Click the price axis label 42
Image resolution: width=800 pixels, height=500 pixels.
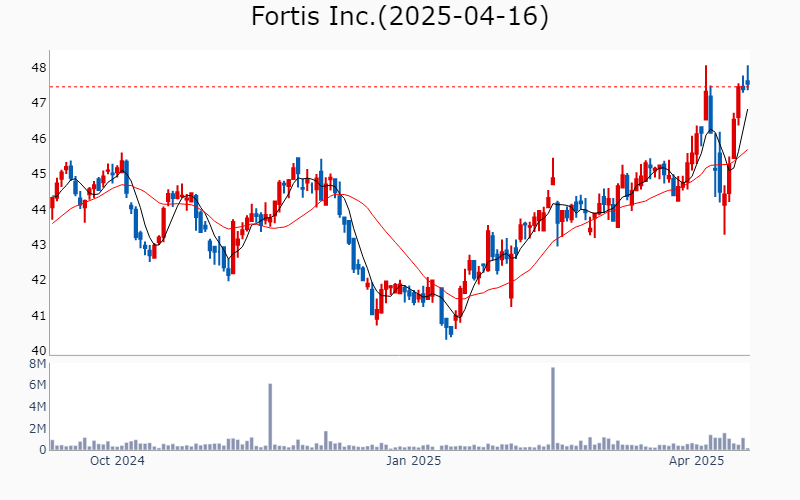[39, 280]
